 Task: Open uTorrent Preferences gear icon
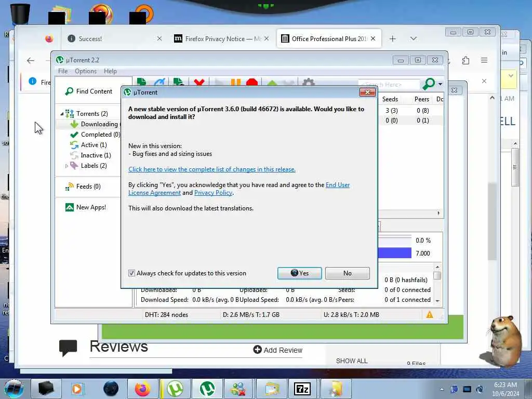(308, 82)
